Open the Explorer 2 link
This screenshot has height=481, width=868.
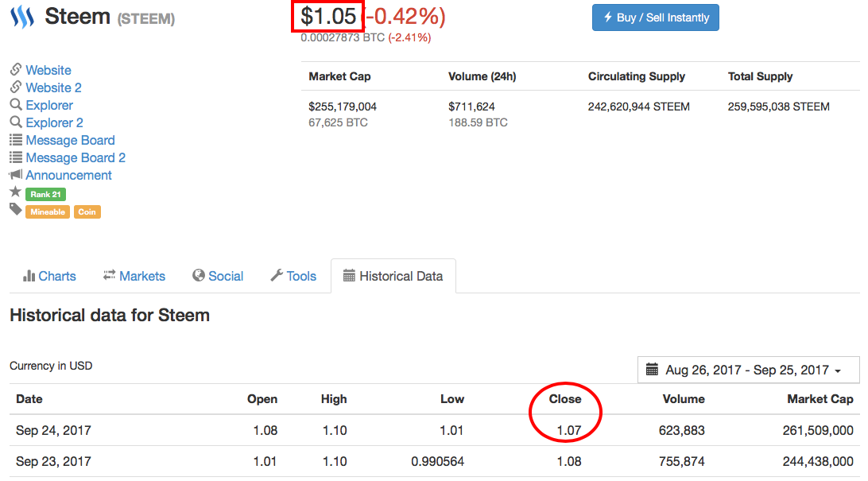54,122
